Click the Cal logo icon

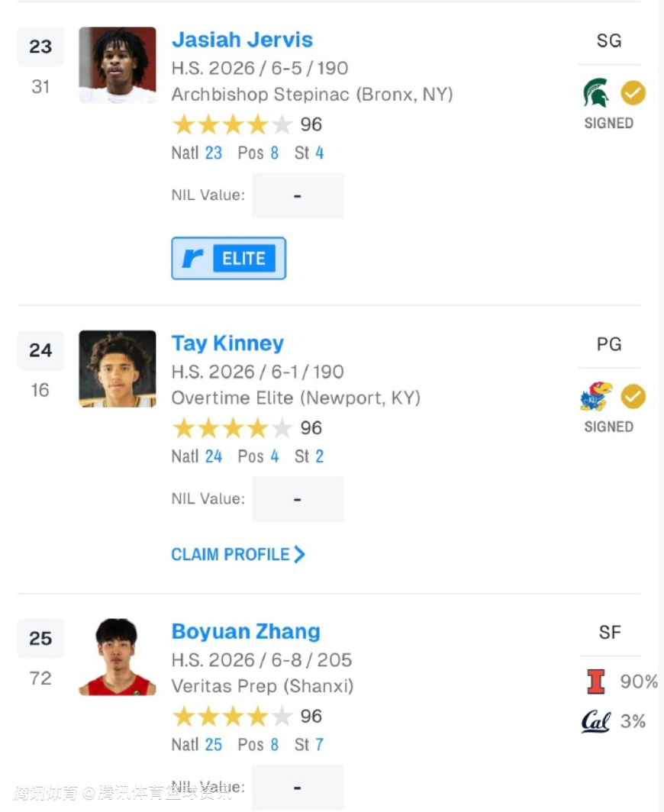pos(595,721)
